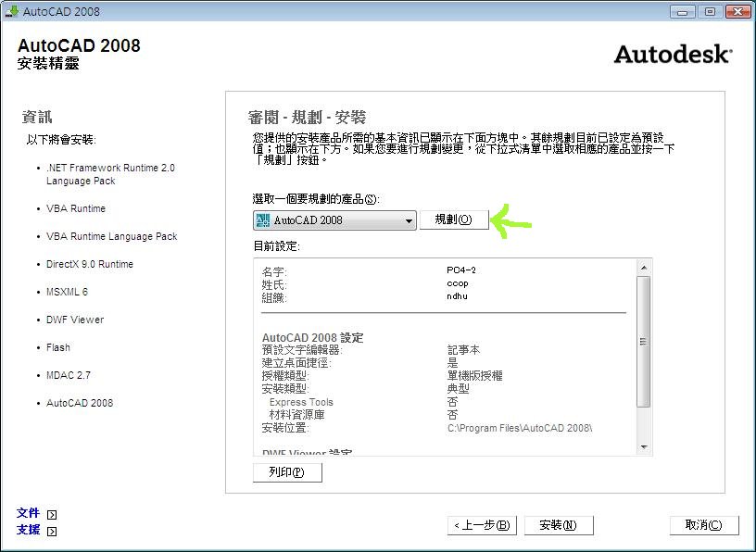Screen dimensions: 756x552
Task: Click the install path C:\Program Files\AutoCAD 2008\
Action: (520, 428)
